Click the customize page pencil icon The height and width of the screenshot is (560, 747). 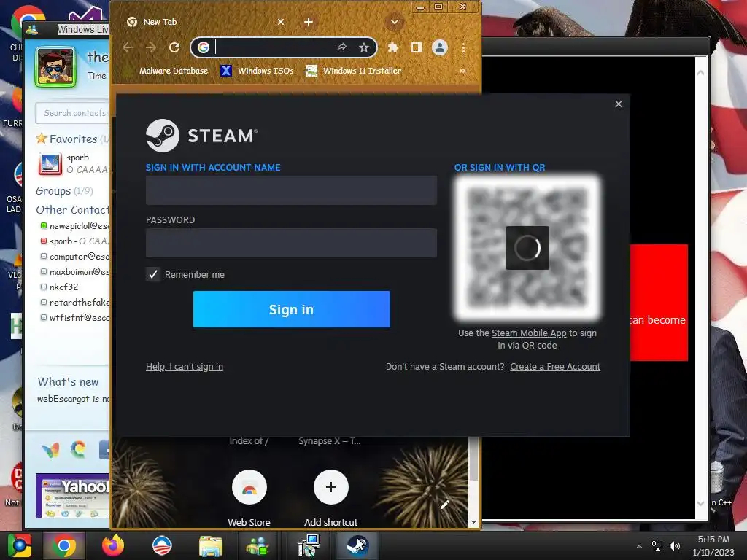[x=445, y=505]
